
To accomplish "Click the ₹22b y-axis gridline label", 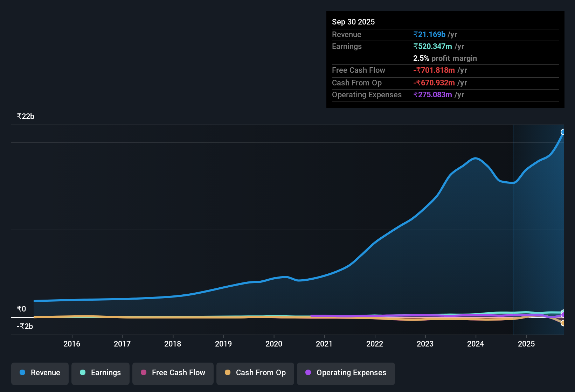I will [x=25, y=116].
